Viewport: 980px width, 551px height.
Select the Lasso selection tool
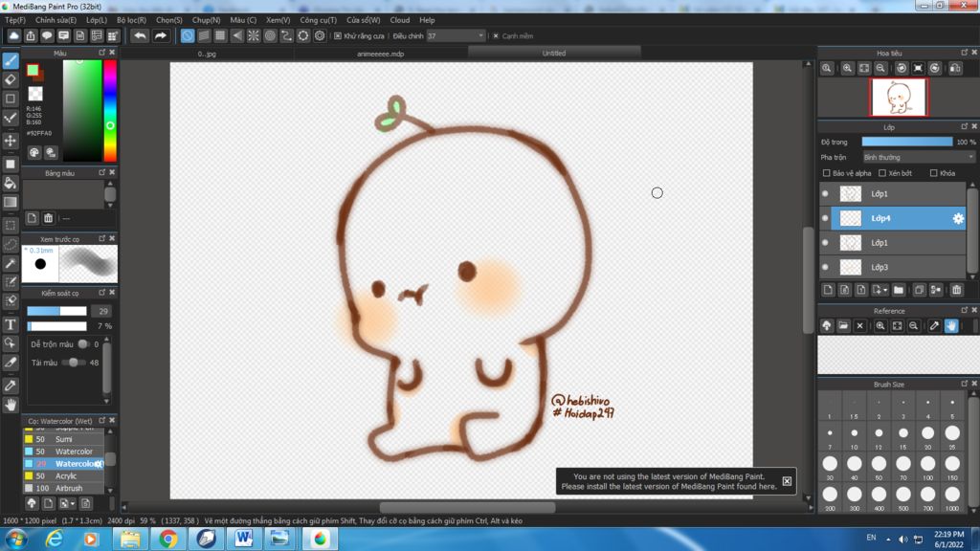click(11, 244)
